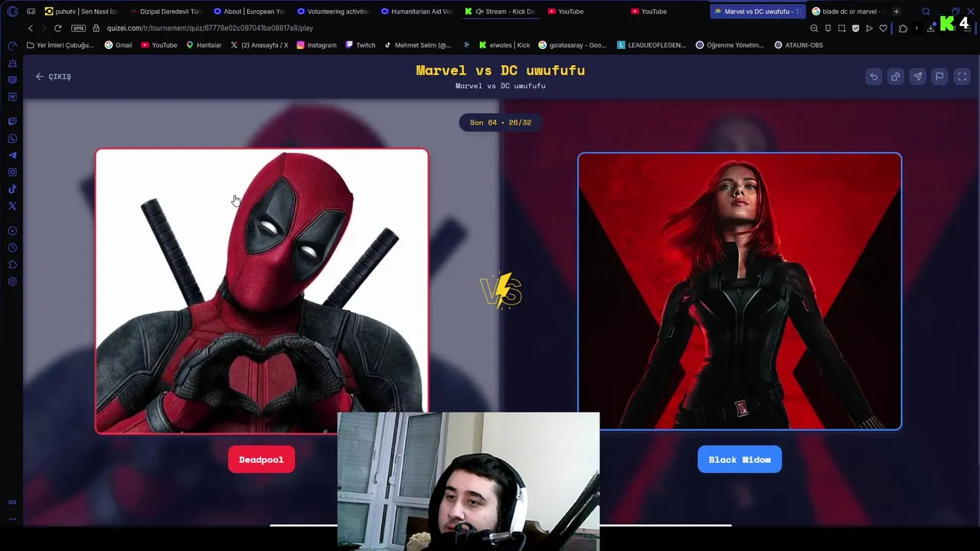
Task: Click the ÇIKIŞ exit link
Action: (53, 77)
